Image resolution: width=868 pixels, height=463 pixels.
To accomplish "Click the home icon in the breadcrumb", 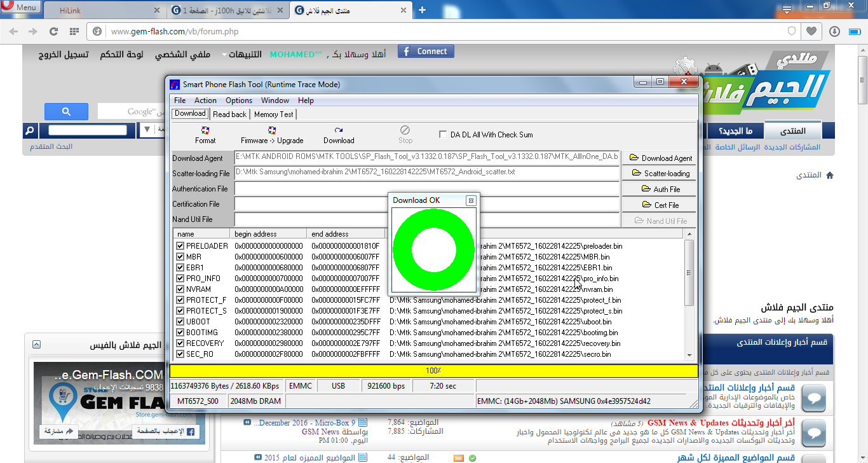I will click(829, 176).
